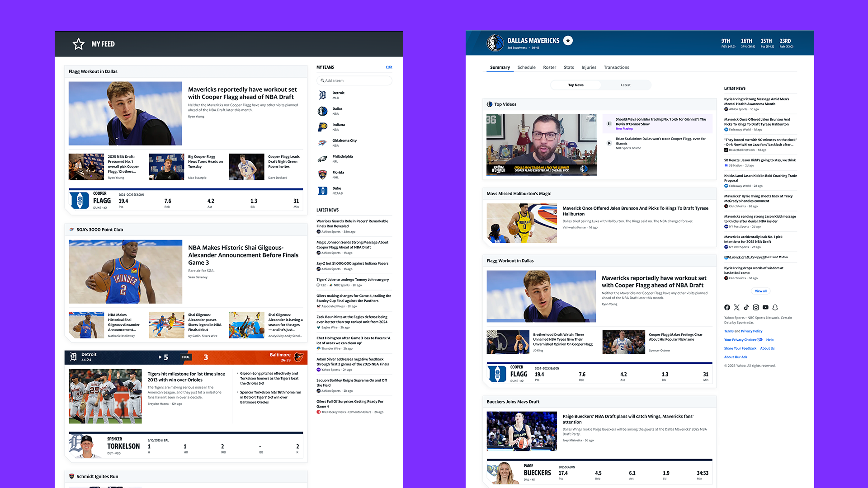
Task: Open the Facebook social icon
Action: (727, 307)
